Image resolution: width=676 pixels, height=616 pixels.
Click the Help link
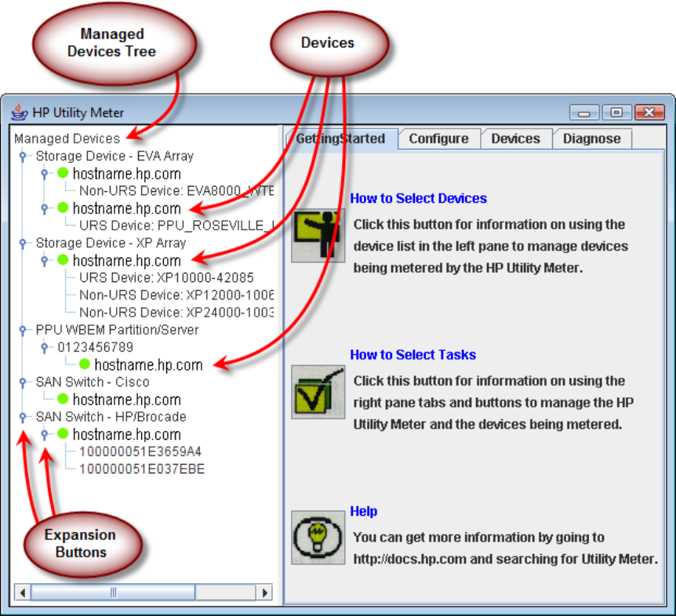tap(363, 511)
